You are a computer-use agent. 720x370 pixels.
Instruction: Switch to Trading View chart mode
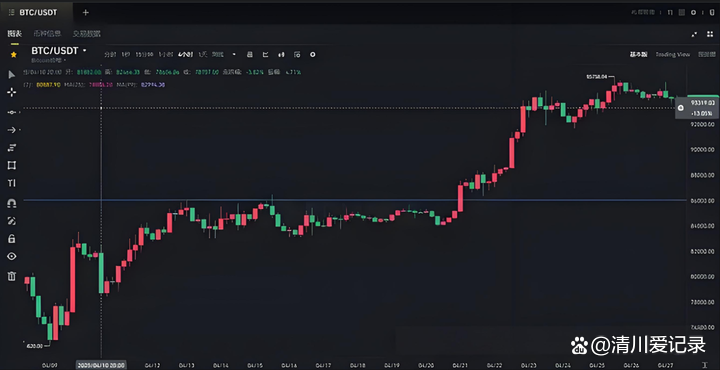coord(673,54)
